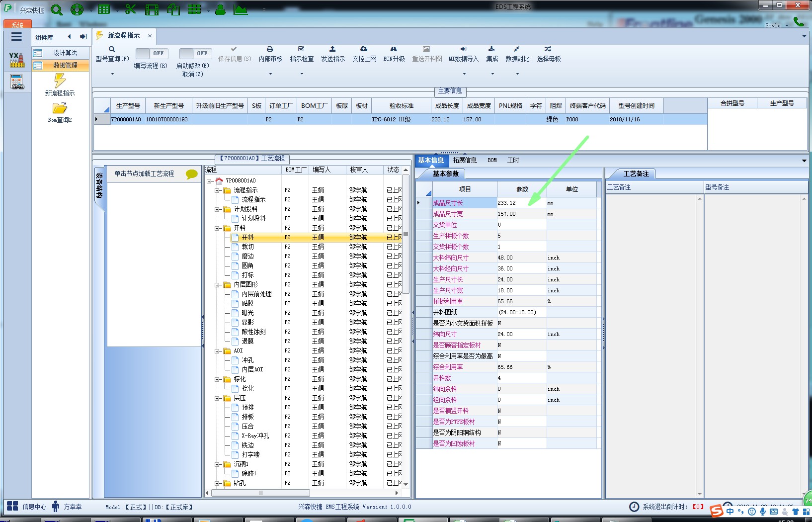Toggle the 编写流程(R) OFF switch
Viewport: 812px width, 522px height.
[152, 53]
